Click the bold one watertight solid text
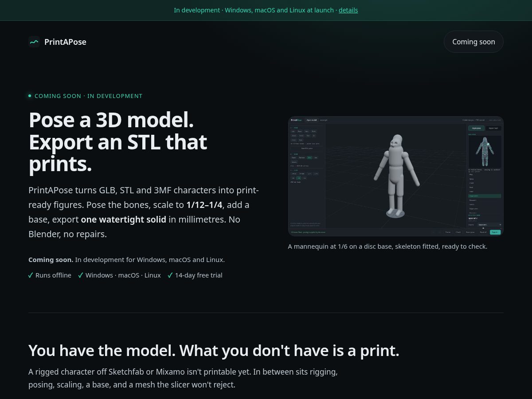 point(124,219)
